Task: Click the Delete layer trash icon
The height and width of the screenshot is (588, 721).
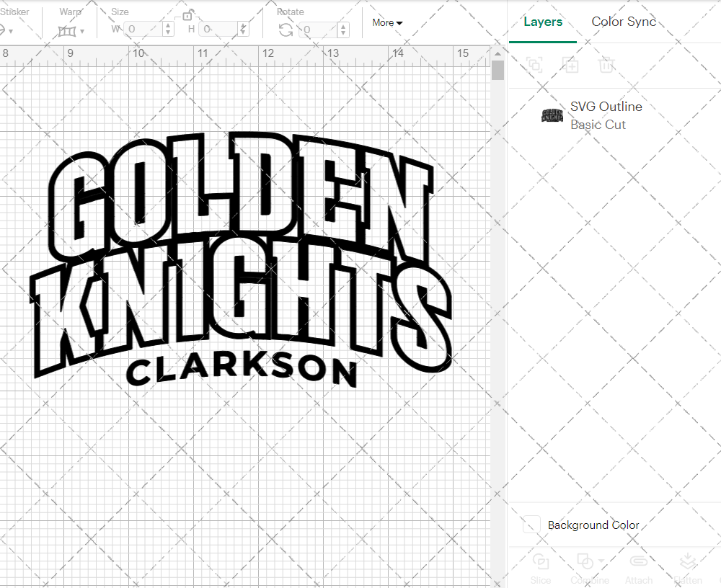Action: pyautogui.click(x=606, y=65)
